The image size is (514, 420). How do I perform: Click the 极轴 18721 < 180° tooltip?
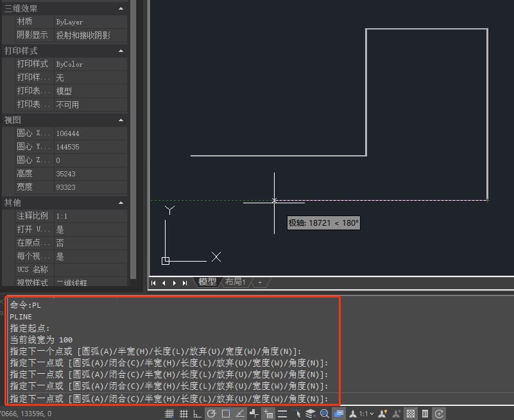pos(323,223)
